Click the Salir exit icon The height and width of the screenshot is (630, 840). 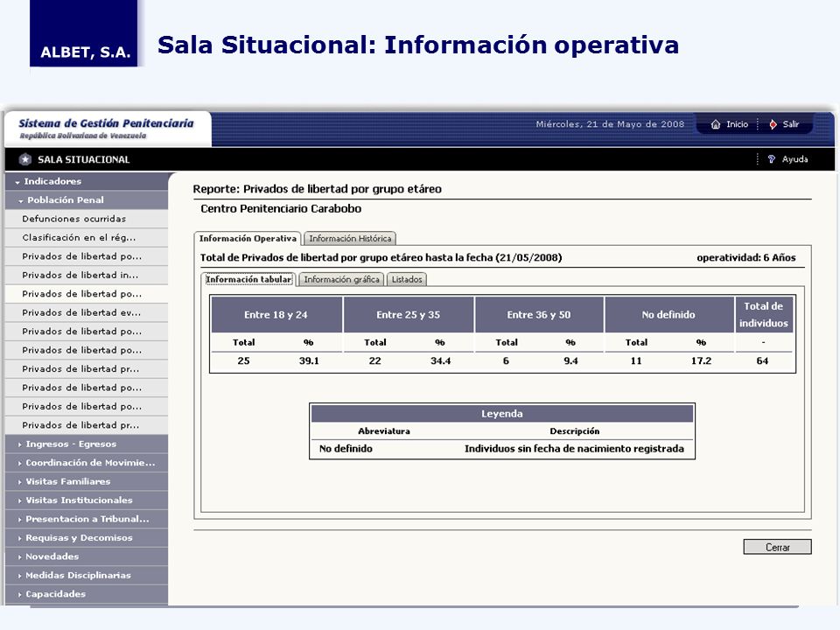pyautogui.click(x=773, y=124)
